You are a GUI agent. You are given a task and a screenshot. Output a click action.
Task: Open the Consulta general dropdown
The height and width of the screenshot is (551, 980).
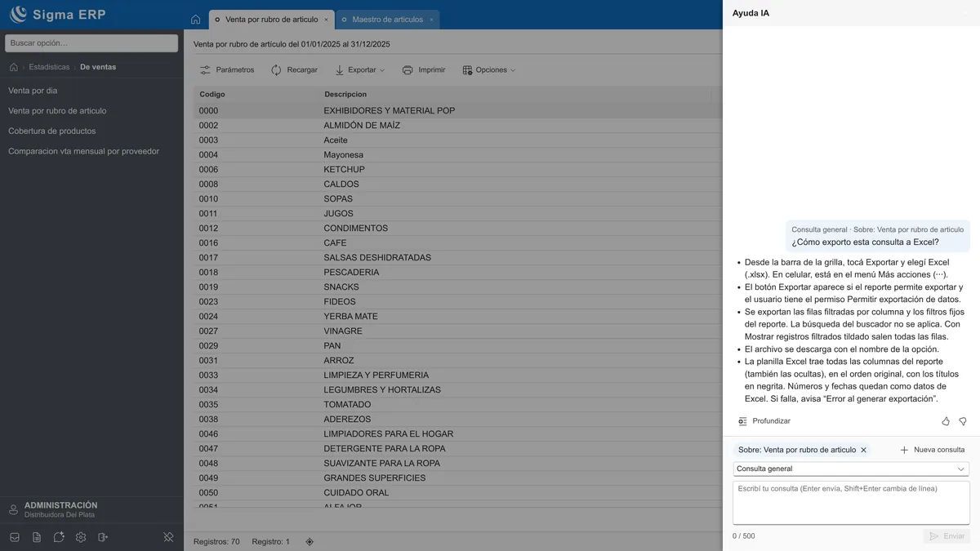(851, 469)
